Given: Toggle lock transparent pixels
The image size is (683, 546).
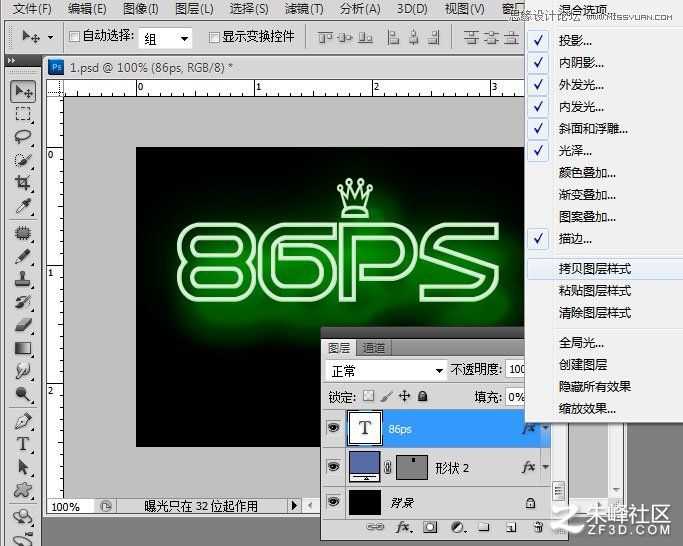Looking at the screenshot, I should pos(369,396).
